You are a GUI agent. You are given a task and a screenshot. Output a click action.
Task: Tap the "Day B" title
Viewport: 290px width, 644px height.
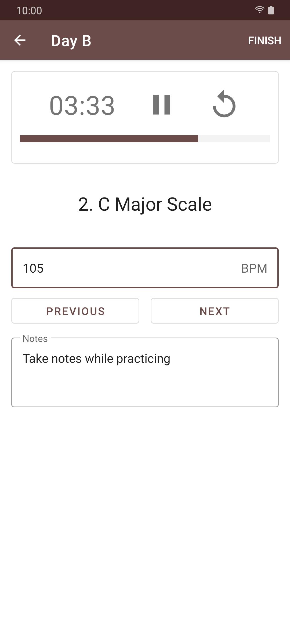[71, 41]
